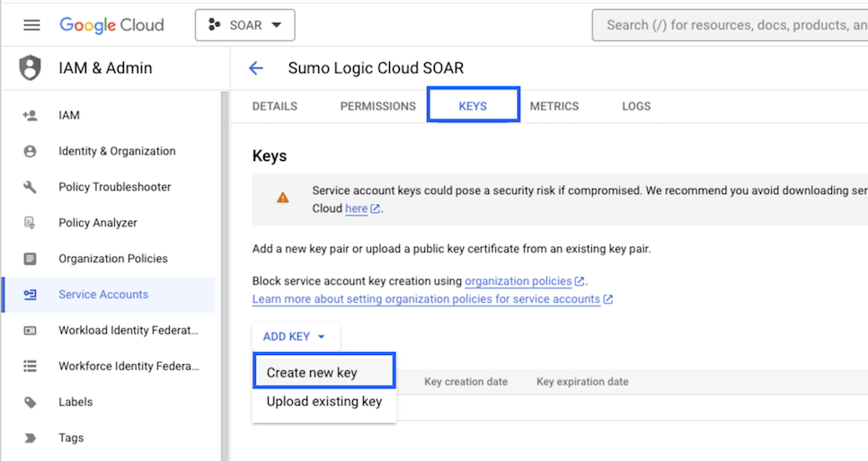This screenshot has height=461, width=868.
Task: Click the Policy Analyzer icon
Action: click(31, 223)
